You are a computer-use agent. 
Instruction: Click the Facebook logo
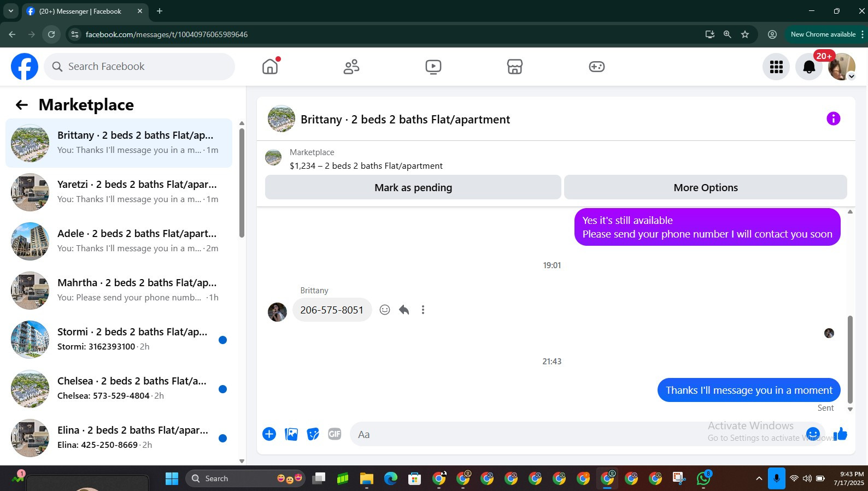click(x=25, y=67)
